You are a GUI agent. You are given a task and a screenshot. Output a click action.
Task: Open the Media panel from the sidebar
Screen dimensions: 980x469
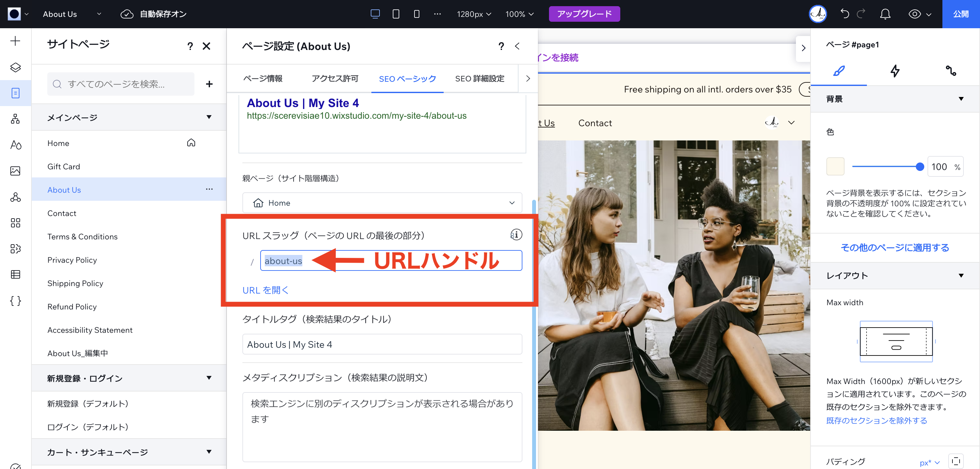pyautogui.click(x=15, y=171)
